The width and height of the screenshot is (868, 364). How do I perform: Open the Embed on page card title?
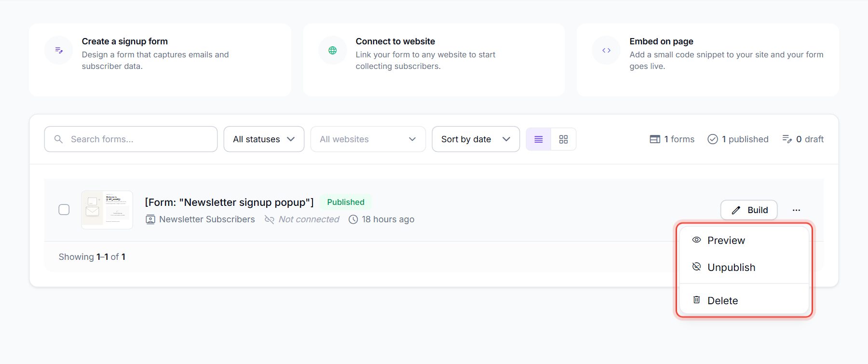(x=661, y=41)
